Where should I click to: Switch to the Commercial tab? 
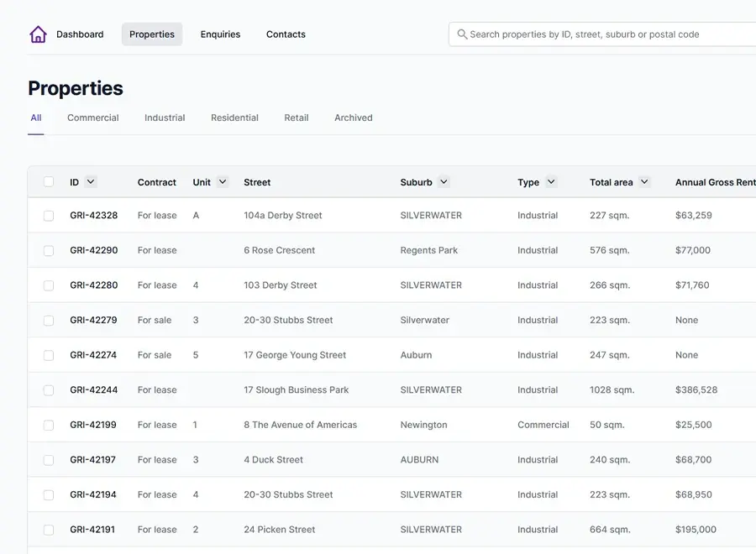point(92,118)
